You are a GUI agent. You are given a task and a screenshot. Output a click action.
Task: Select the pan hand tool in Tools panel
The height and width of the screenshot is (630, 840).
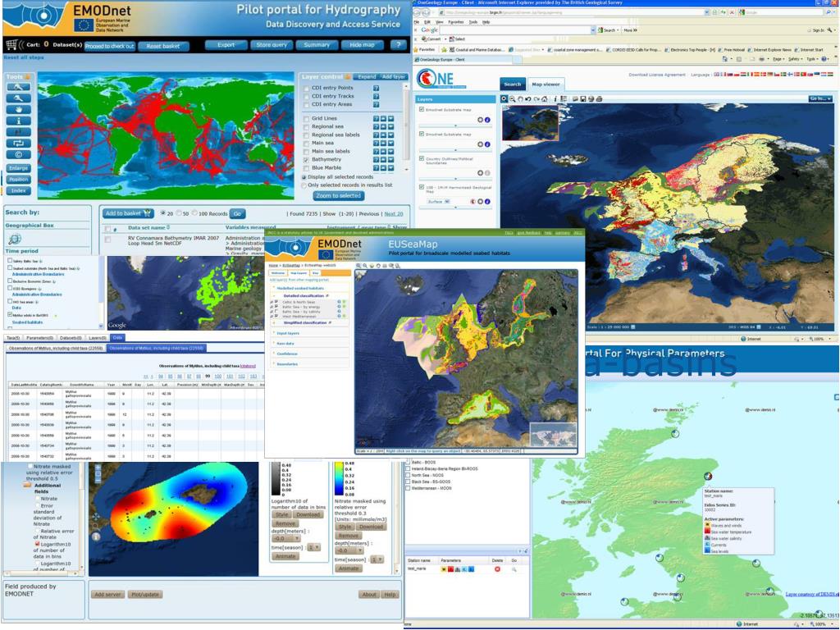coord(18,110)
